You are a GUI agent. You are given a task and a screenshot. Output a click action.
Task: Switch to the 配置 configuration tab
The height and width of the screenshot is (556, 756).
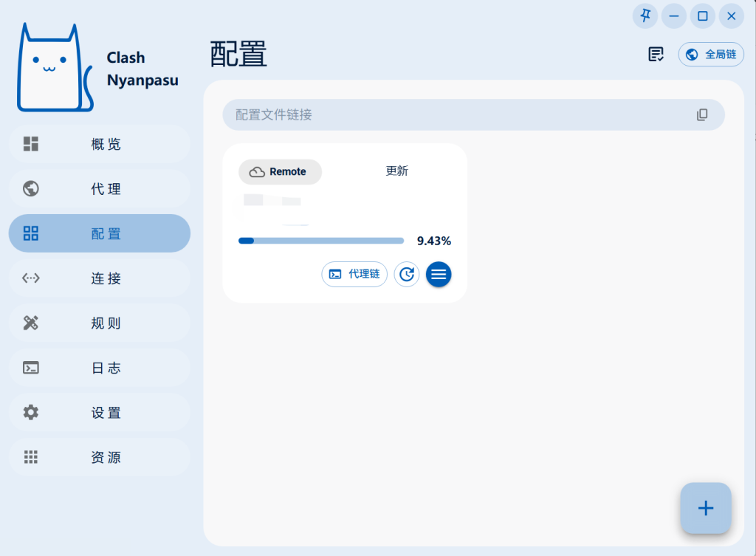[x=99, y=233]
